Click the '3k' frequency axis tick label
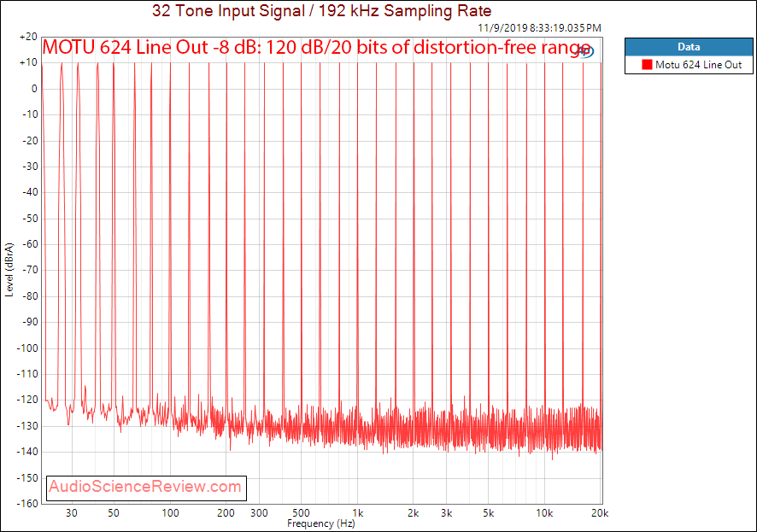 447,512
